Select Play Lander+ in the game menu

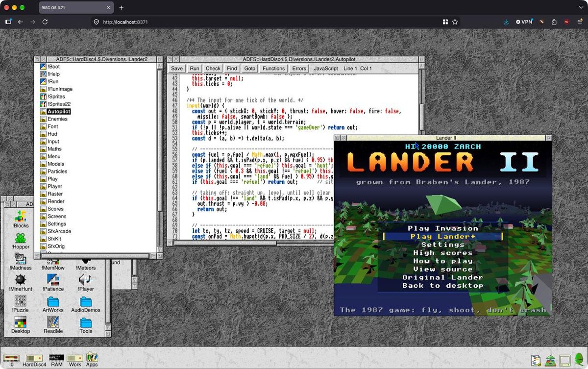point(443,237)
